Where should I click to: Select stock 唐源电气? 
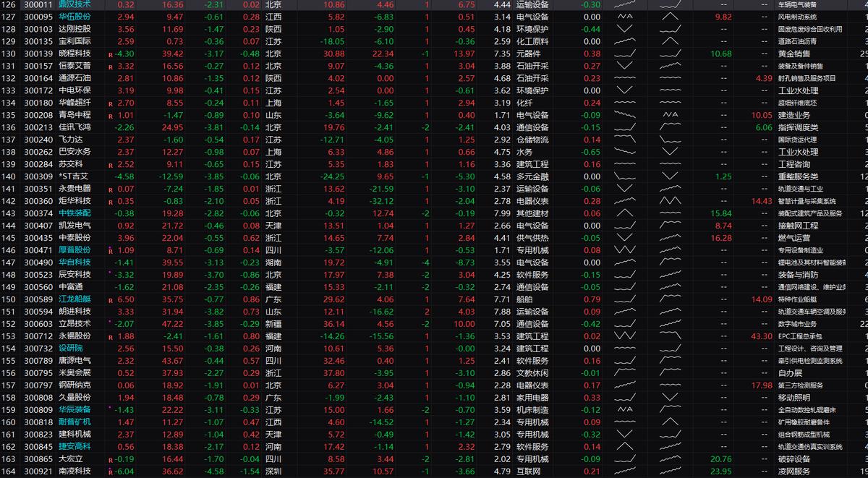[75, 361]
